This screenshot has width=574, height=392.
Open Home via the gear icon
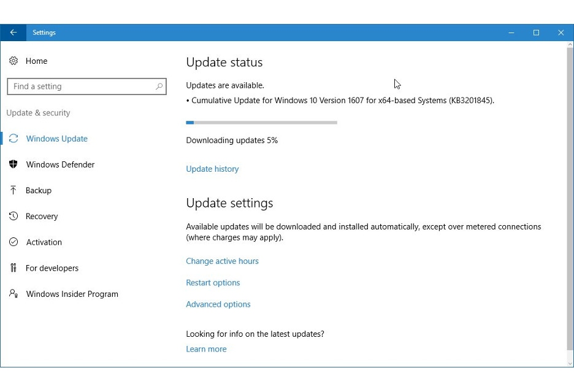13,61
